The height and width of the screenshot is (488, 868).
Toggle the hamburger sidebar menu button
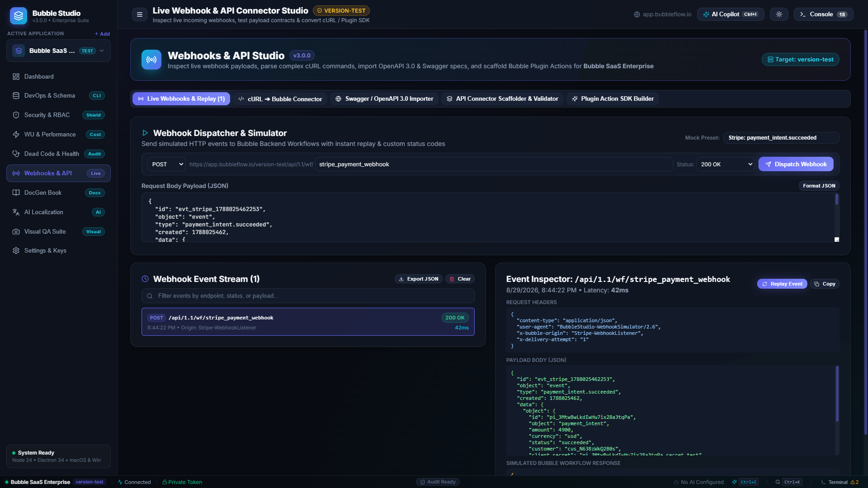click(140, 14)
